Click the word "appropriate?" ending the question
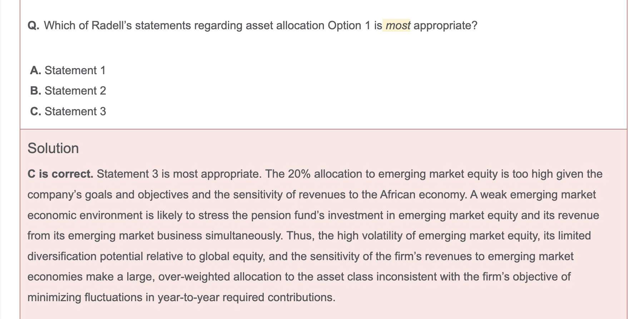 [445, 26]
